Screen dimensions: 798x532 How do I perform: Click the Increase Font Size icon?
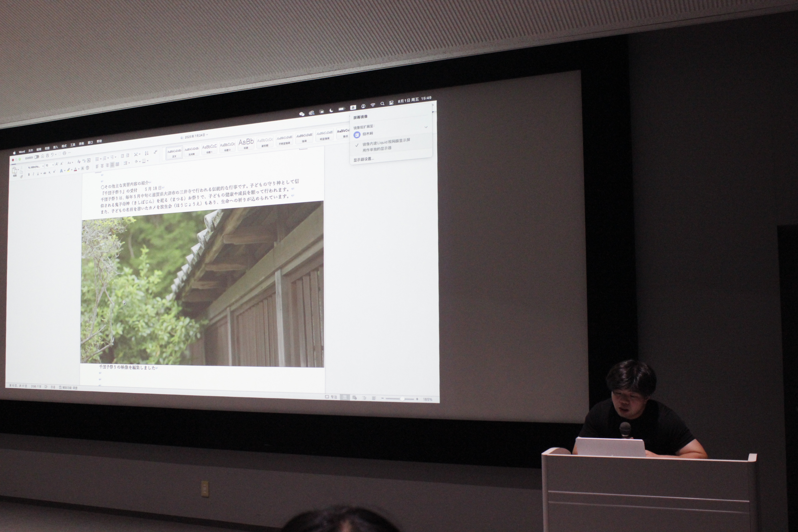(57, 164)
